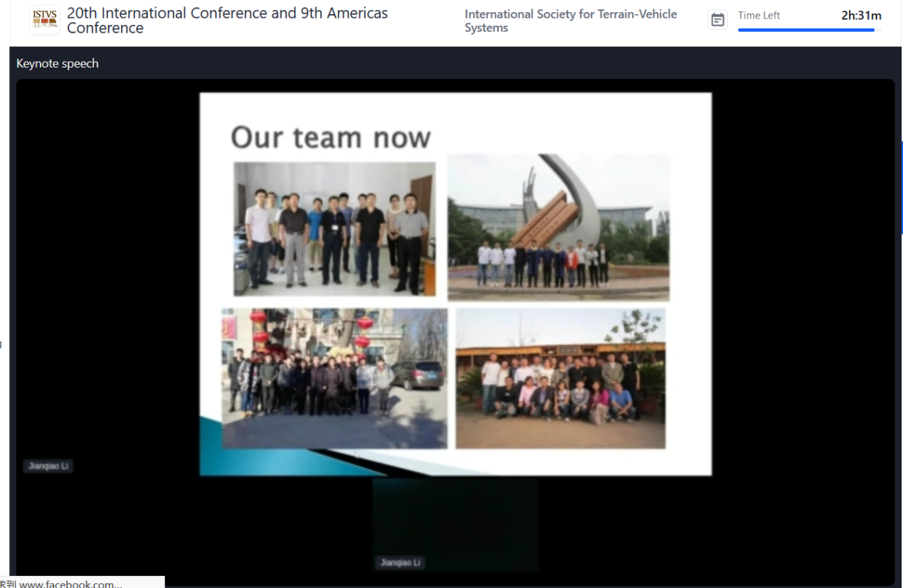Open the calendar schedule icon
This screenshot has width=903, height=588.
click(x=718, y=20)
